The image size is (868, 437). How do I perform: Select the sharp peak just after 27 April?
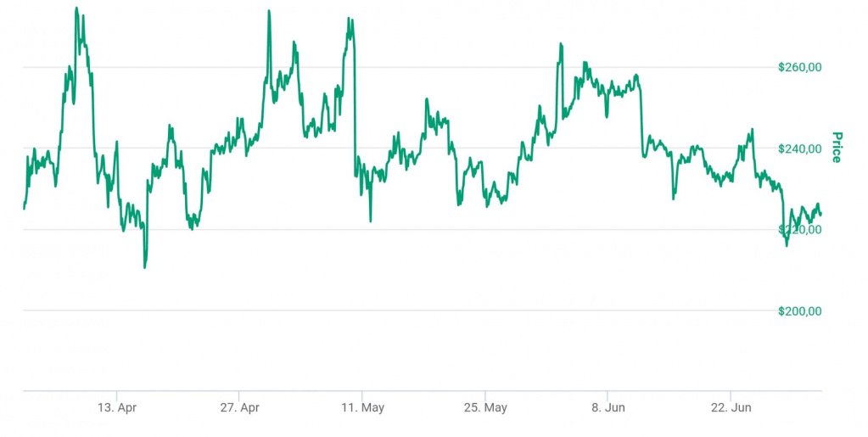(269, 12)
